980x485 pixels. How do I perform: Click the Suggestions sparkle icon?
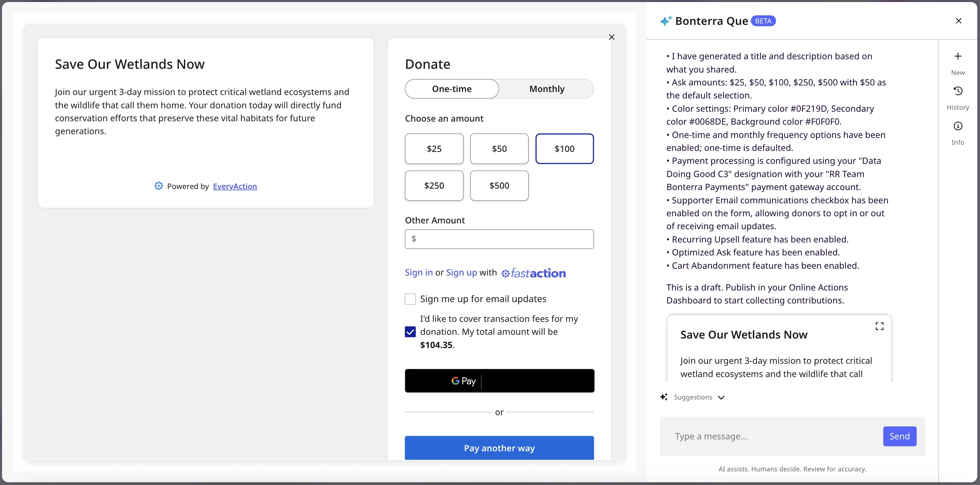[x=664, y=397]
